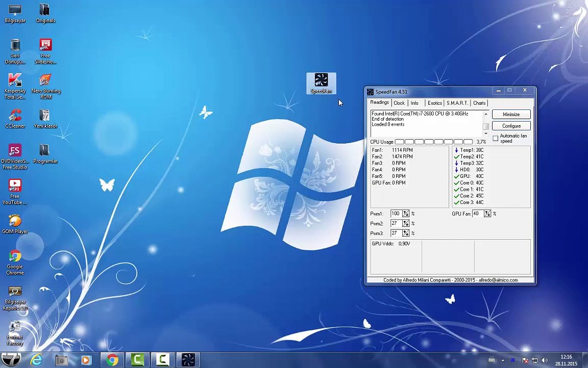This screenshot has width=588, height=368.
Task: Open the Bilgisayar desktop icon
Action: (15, 13)
